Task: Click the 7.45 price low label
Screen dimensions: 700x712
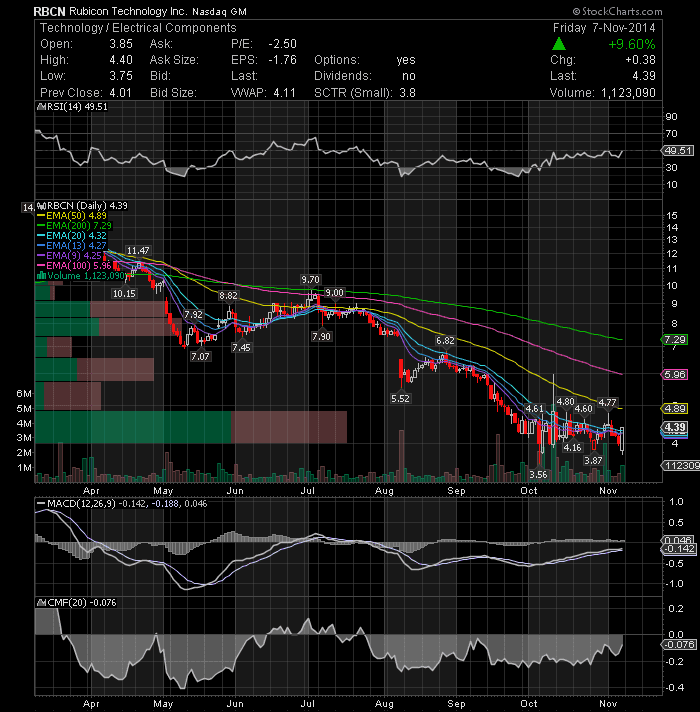Action: pyautogui.click(x=241, y=348)
